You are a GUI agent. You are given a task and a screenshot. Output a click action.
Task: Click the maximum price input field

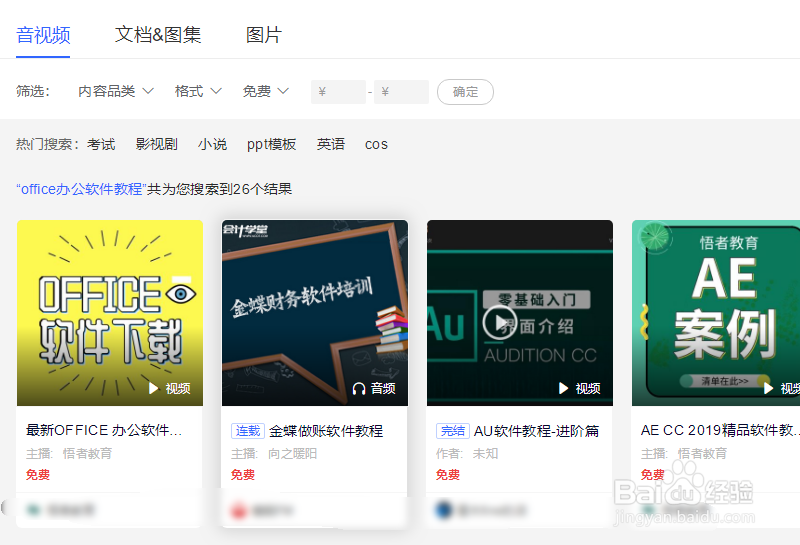(x=401, y=92)
